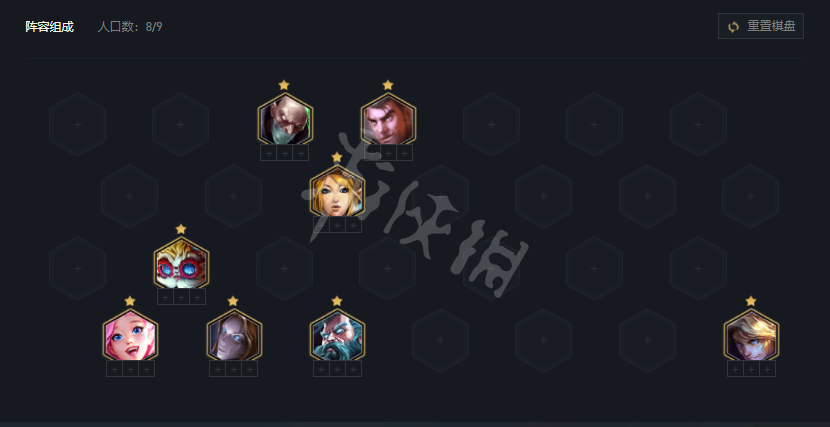Select the Heimerdinger champion icon
This screenshot has width=830, height=427.
(x=181, y=263)
